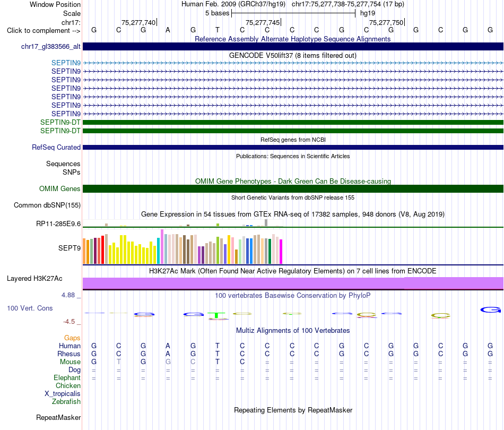Click the OMIM Genes label

point(60,188)
